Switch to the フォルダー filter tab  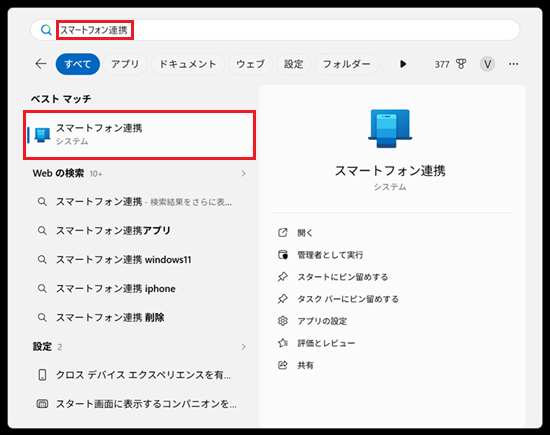point(347,64)
